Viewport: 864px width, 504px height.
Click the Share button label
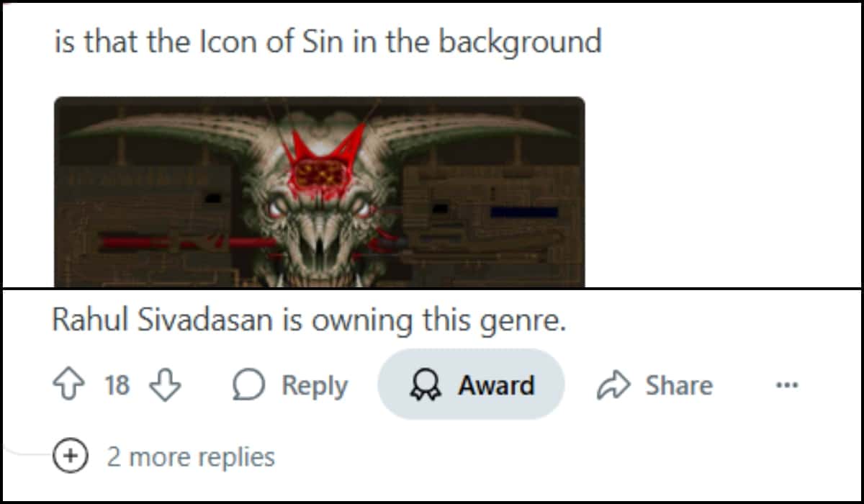pos(679,386)
